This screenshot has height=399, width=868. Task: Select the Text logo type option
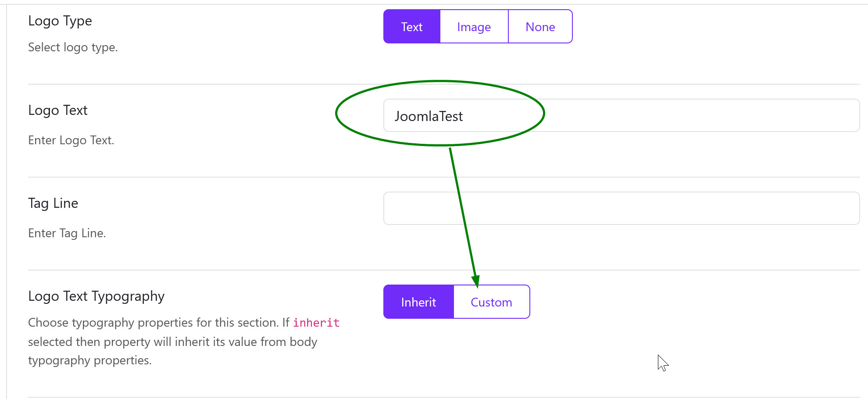point(411,26)
